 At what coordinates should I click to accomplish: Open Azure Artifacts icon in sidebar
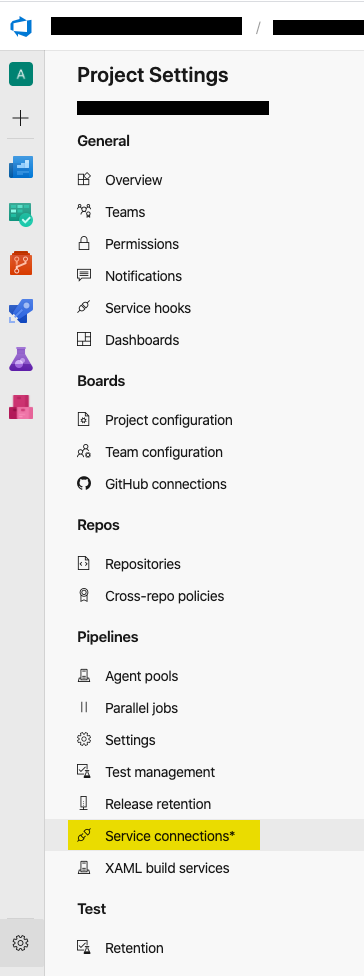[21, 407]
